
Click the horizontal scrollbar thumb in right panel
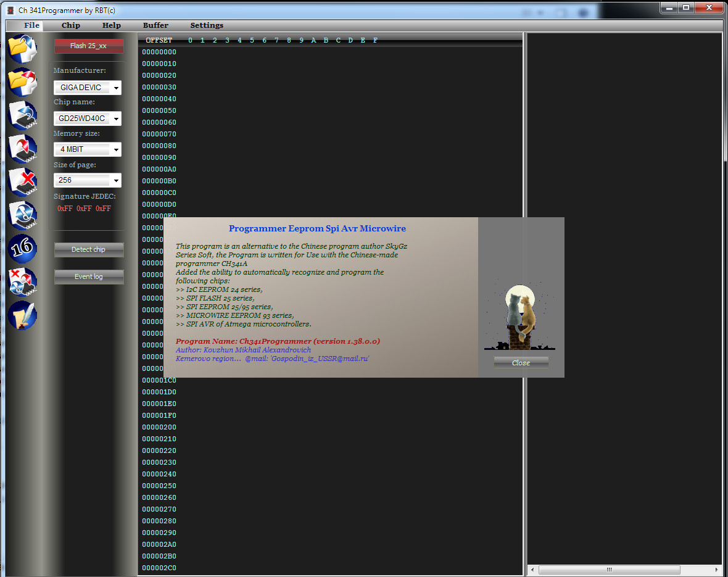pos(609,570)
